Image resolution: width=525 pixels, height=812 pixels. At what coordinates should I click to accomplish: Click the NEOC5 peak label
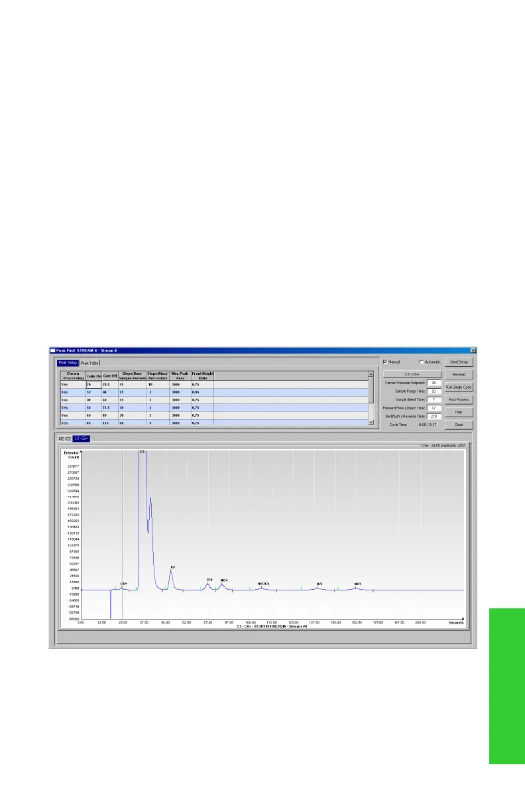pos(263,584)
